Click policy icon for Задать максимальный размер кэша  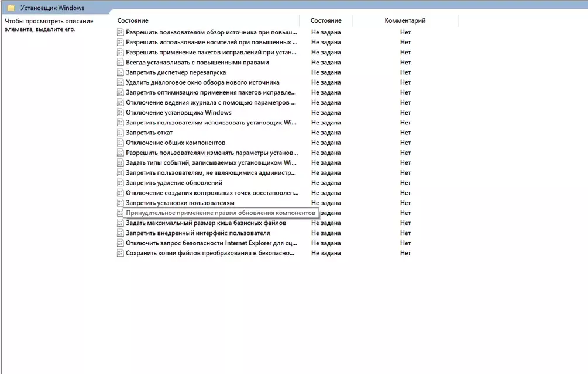(x=121, y=223)
